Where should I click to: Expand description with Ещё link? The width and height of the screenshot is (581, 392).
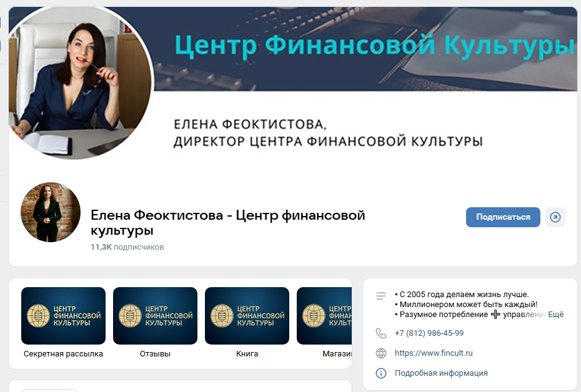click(x=555, y=314)
